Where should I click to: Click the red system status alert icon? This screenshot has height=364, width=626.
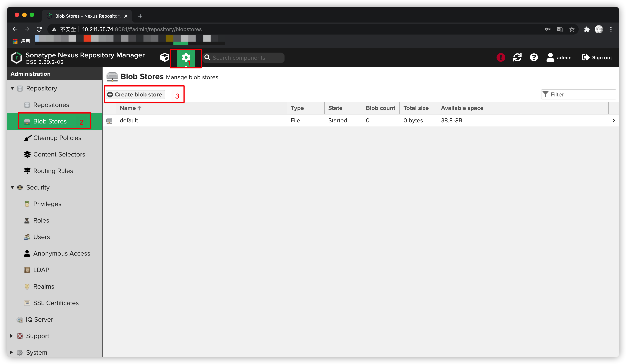pyautogui.click(x=500, y=58)
